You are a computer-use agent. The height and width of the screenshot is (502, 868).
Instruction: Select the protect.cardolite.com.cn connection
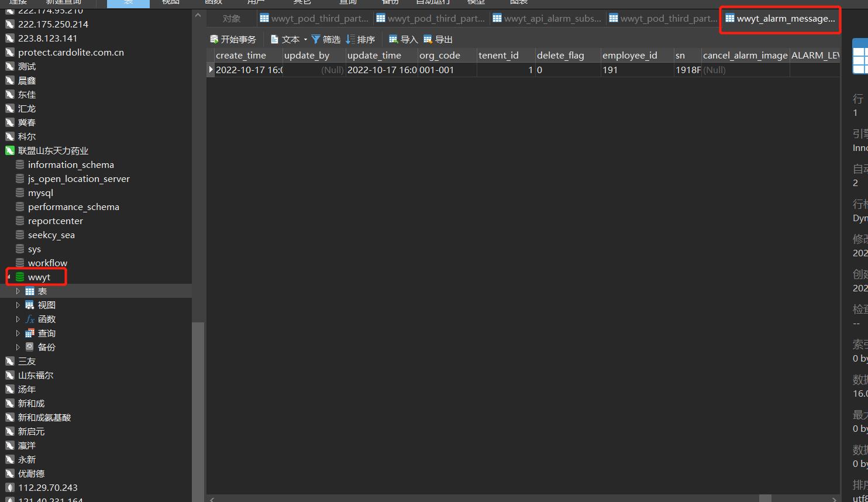pyautogui.click(x=71, y=52)
